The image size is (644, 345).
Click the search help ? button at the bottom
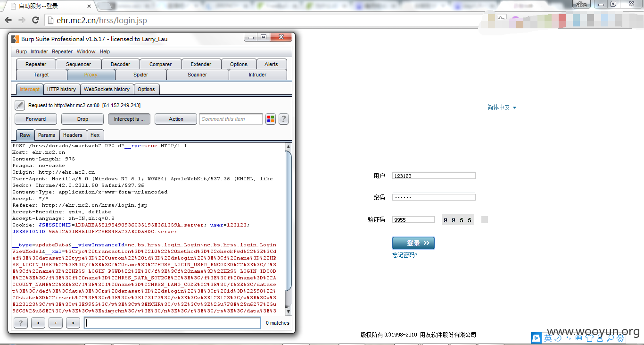[x=21, y=323]
